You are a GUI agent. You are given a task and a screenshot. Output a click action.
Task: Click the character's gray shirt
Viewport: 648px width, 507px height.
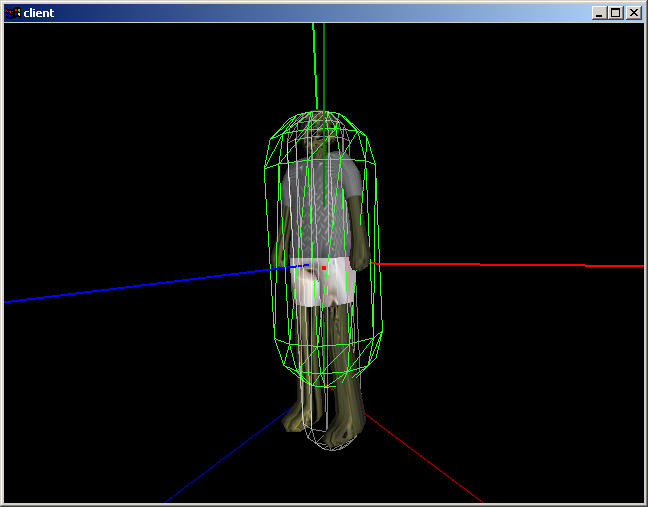[x=322, y=206]
